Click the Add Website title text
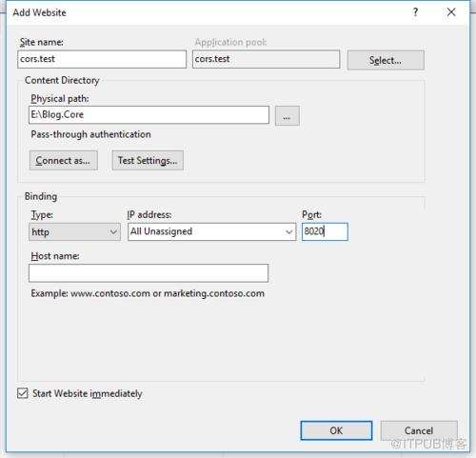This screenshot has height=458, width=476. click(39, 12)
